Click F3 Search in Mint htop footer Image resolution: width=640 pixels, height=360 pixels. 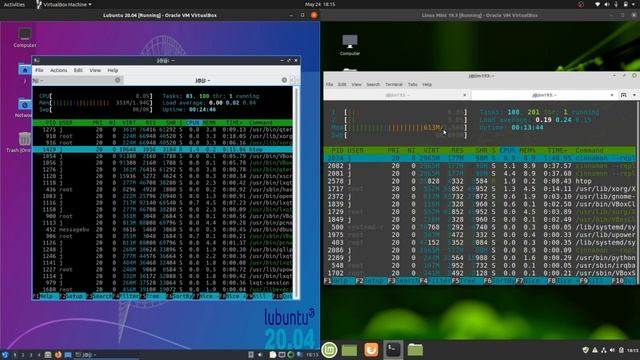[404, 281]
